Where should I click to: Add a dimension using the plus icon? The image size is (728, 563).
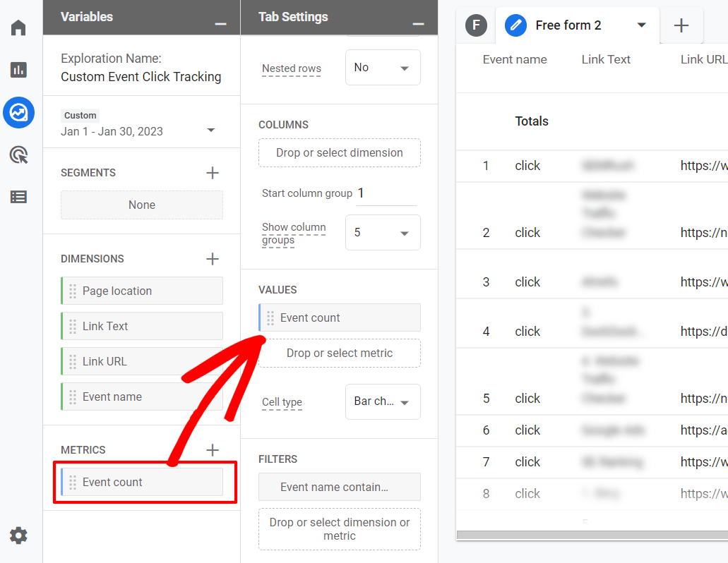click(x=212, y=258)
